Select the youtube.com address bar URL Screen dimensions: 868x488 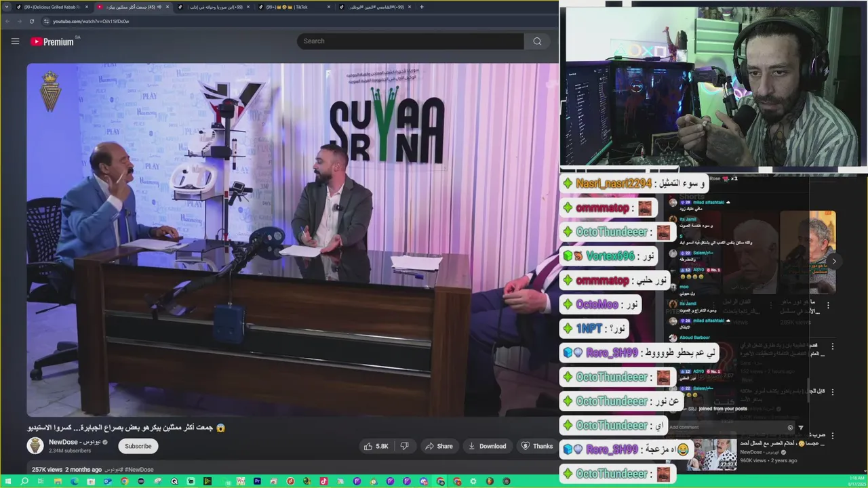tap(91, 21)
